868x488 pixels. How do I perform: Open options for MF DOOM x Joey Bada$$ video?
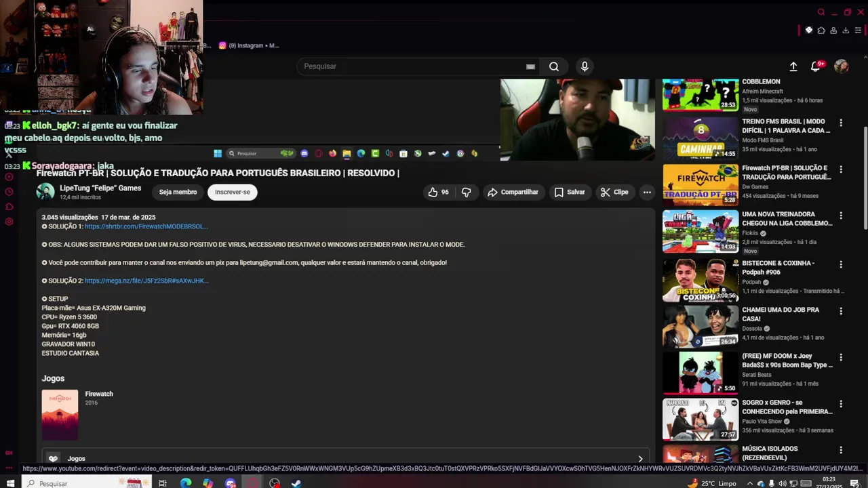coord(841,357)
